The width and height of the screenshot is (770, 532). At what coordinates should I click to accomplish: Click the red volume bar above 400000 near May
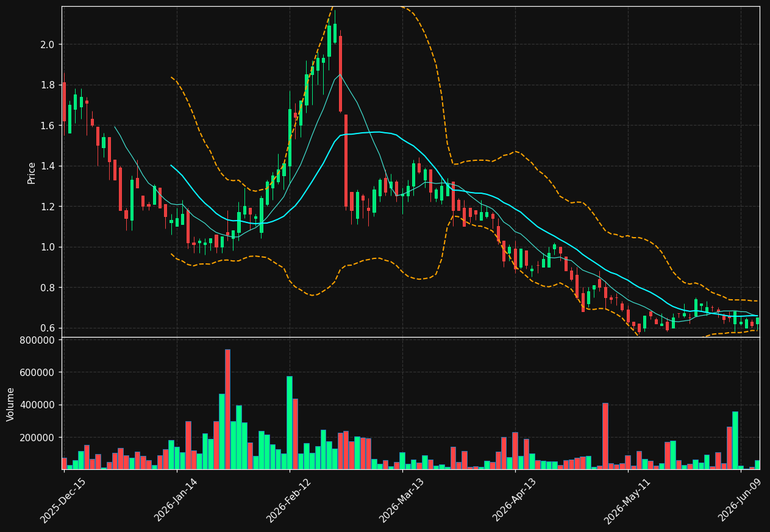click(x=605, y=436)
